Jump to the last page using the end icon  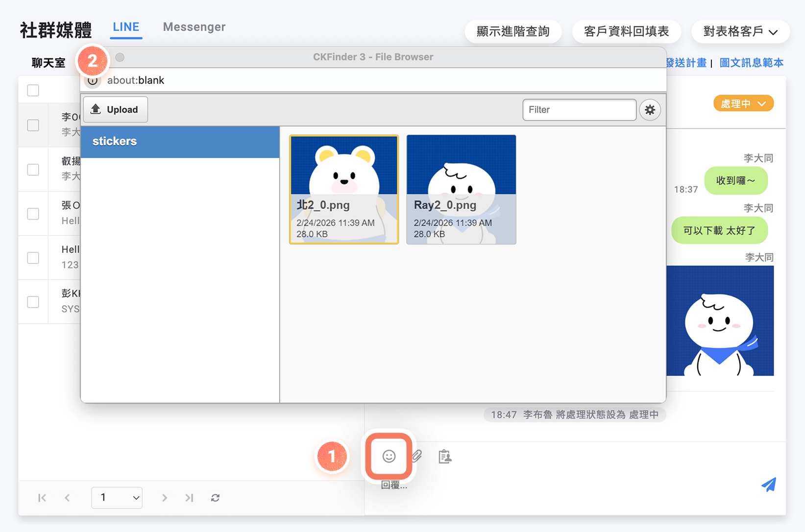click(x=189, y=498)
